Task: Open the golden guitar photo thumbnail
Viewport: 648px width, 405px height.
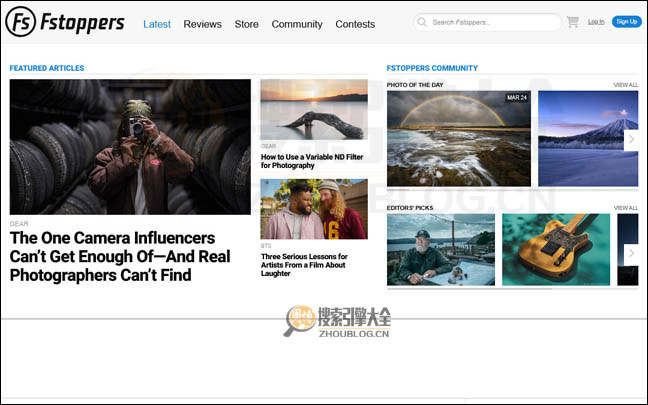Action: coord(555,250)
